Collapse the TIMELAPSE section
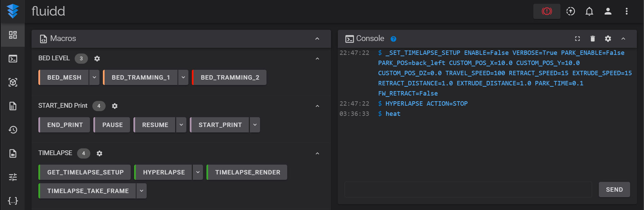 317,153
